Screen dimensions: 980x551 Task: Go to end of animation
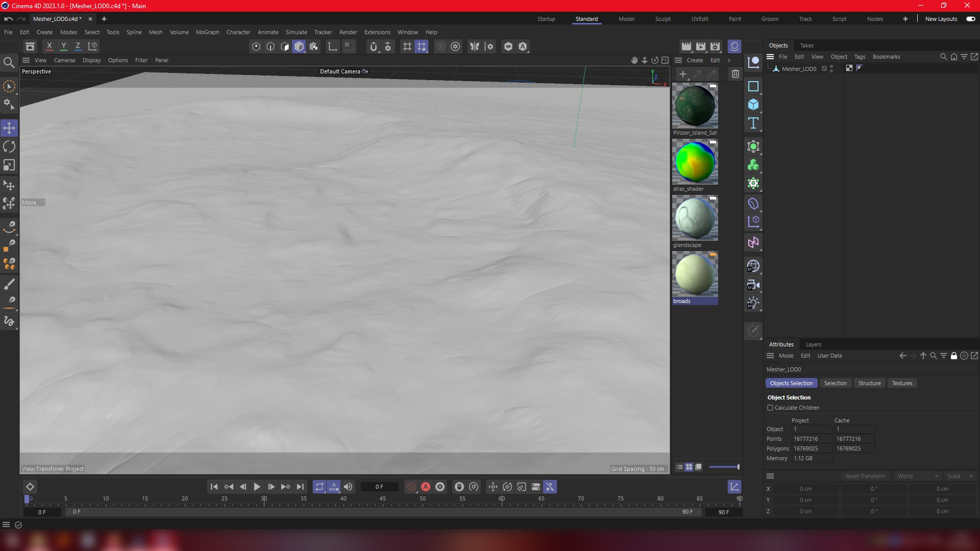coord(300,487)
